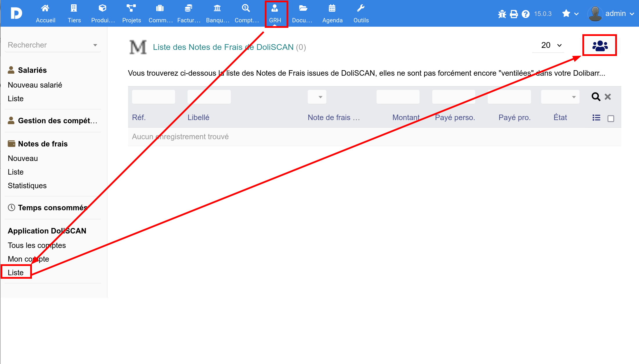The image size is (639, 364).
Task: Click the Salariés person icon
Action: click(x=11, y=70)
